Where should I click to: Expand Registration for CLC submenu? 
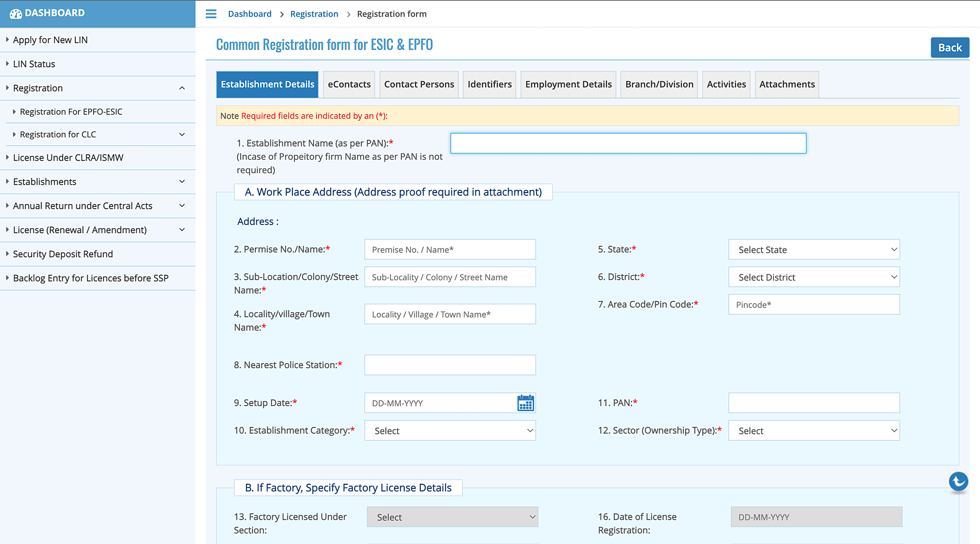point(185,134)
